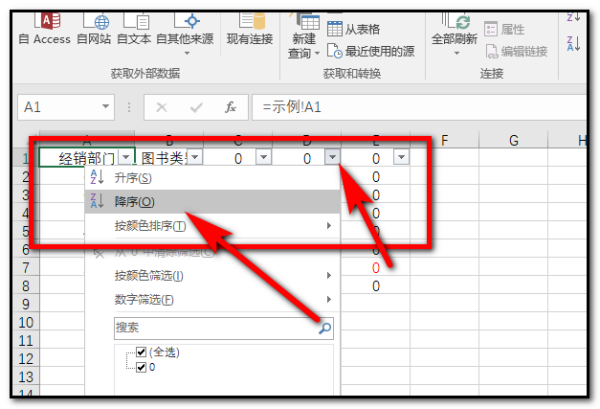This screenshot has height=409, width=600.
Task: Click column G header
Action: coord(514,141)
